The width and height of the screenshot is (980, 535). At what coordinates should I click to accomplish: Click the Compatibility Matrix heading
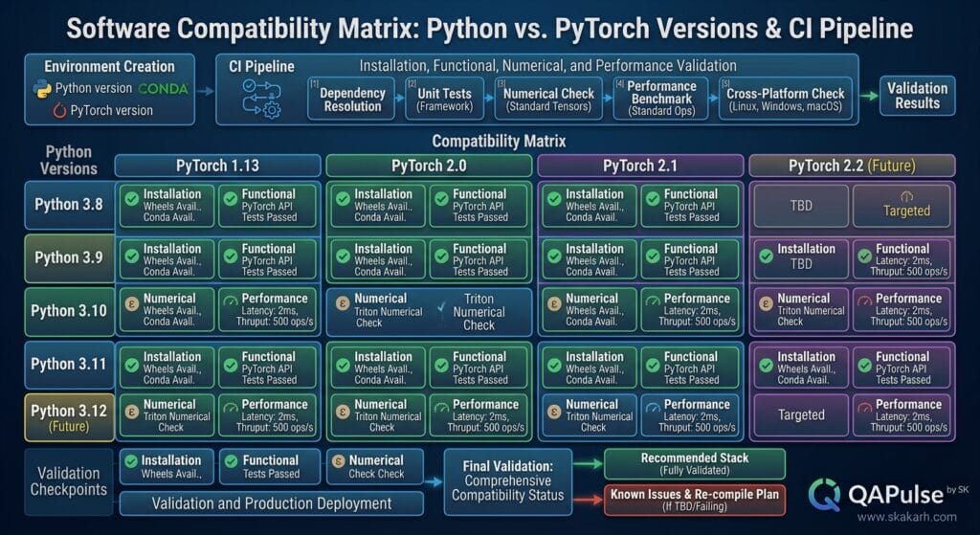(x=499, y=142)
